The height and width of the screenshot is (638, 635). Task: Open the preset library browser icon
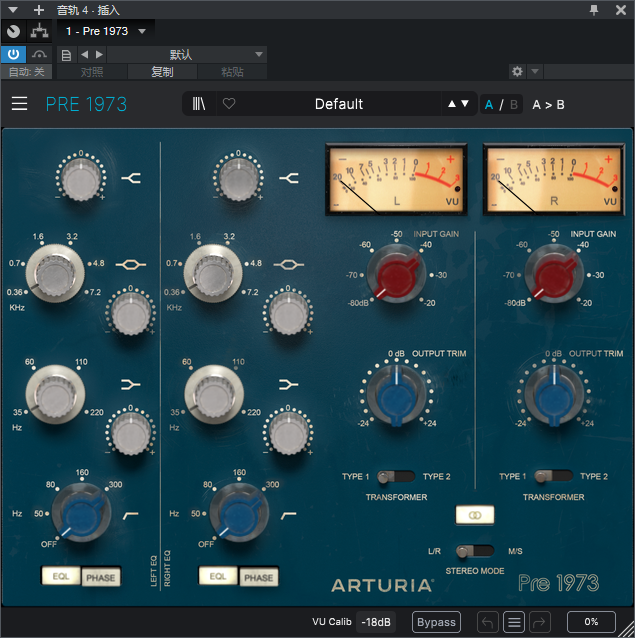[x=199, y=104]
